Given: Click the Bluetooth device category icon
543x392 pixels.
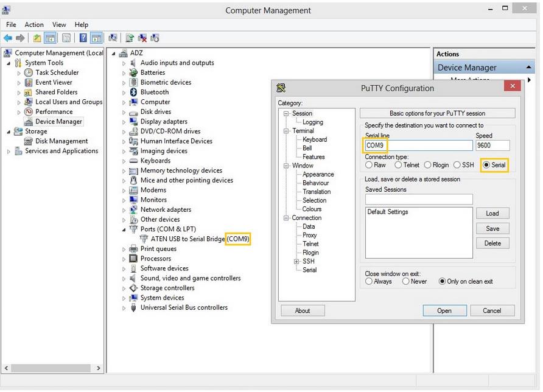Looking at the screenshot, I should 133,92.
